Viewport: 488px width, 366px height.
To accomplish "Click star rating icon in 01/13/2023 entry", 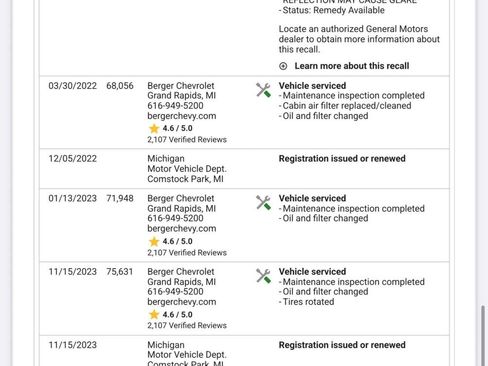I will pyautogui.click(x=154, y=241).
